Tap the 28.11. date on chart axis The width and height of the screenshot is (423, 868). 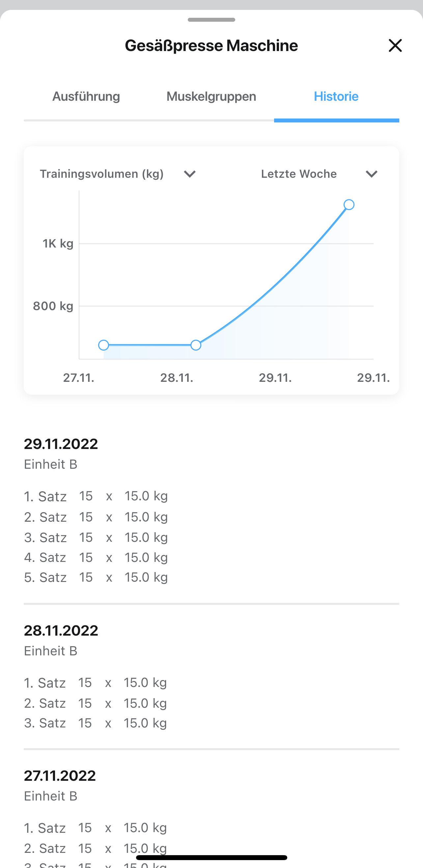[177, 378]
